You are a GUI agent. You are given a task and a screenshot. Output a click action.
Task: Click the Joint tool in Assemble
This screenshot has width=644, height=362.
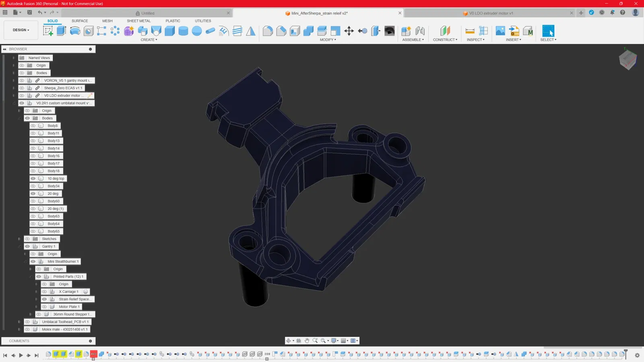coord(420,31)
